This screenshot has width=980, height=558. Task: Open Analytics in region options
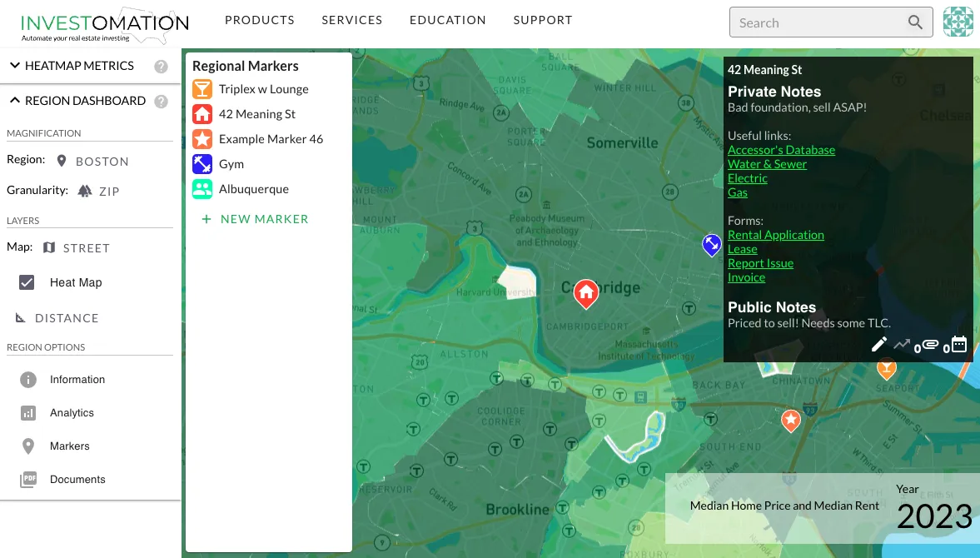pyautogui.click(x=72, y=413)
